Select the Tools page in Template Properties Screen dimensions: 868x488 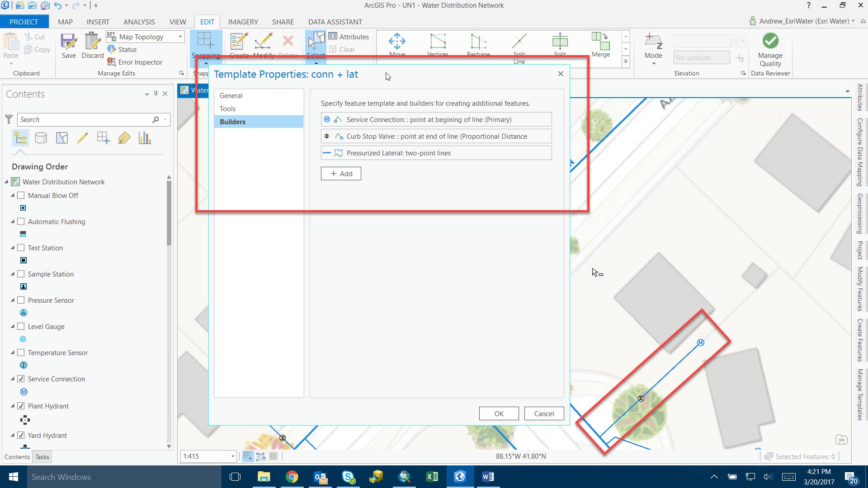(259, 109)
